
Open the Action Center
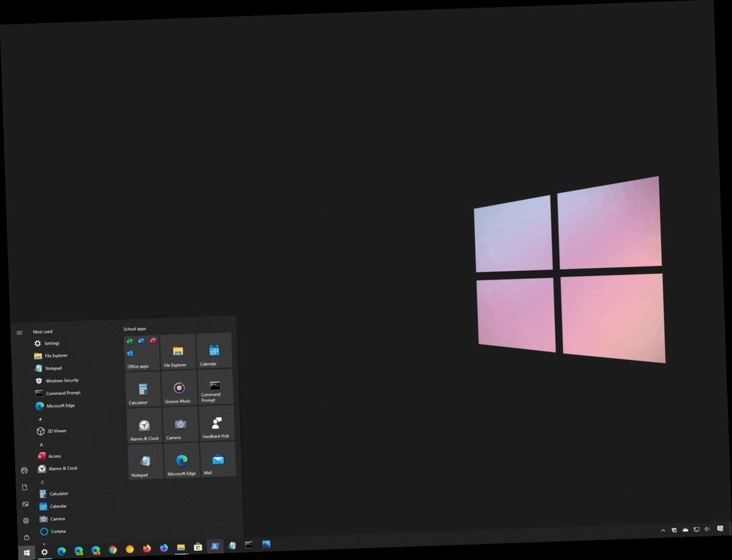coord(720,529)
